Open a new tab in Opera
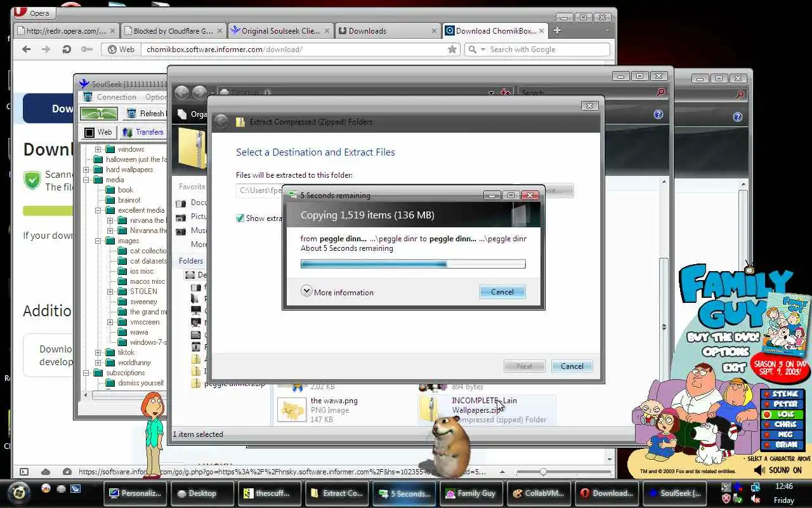812x508 pixels. click(x=557, y=30)
